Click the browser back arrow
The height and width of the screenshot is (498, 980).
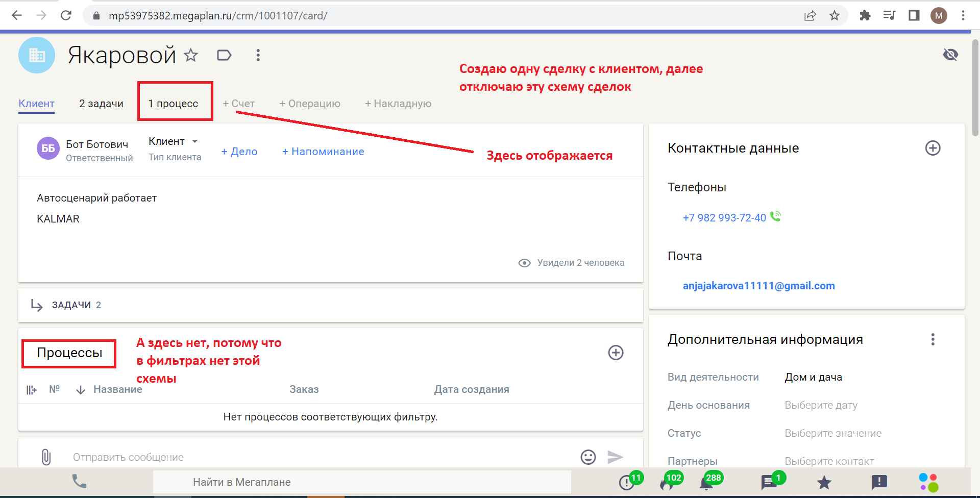[x=17, y=15]
